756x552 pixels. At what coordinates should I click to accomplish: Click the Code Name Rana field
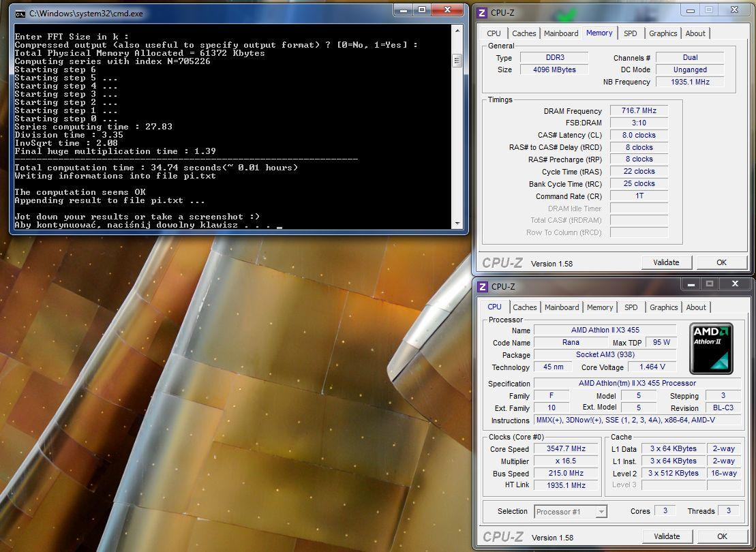[x=571, y=342]
